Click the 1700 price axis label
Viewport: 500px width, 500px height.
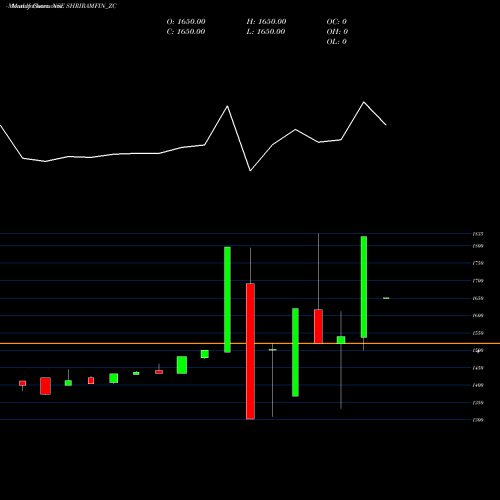pyautogui.click(x=478, y=281)
